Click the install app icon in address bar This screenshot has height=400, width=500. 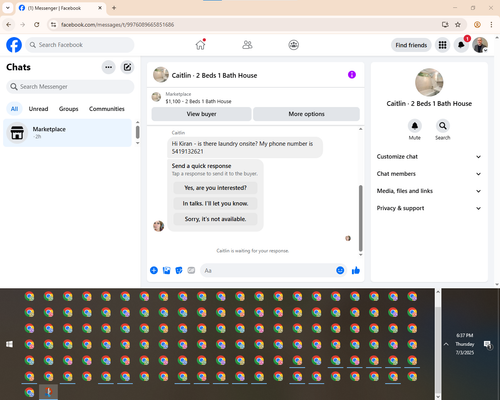pyautogui.click(x=445, y=25)
